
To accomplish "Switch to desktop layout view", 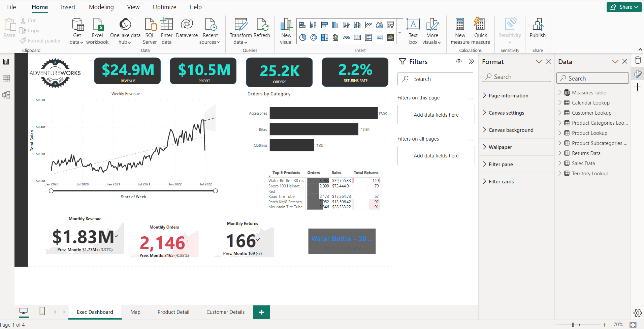I will pos(24,311).
